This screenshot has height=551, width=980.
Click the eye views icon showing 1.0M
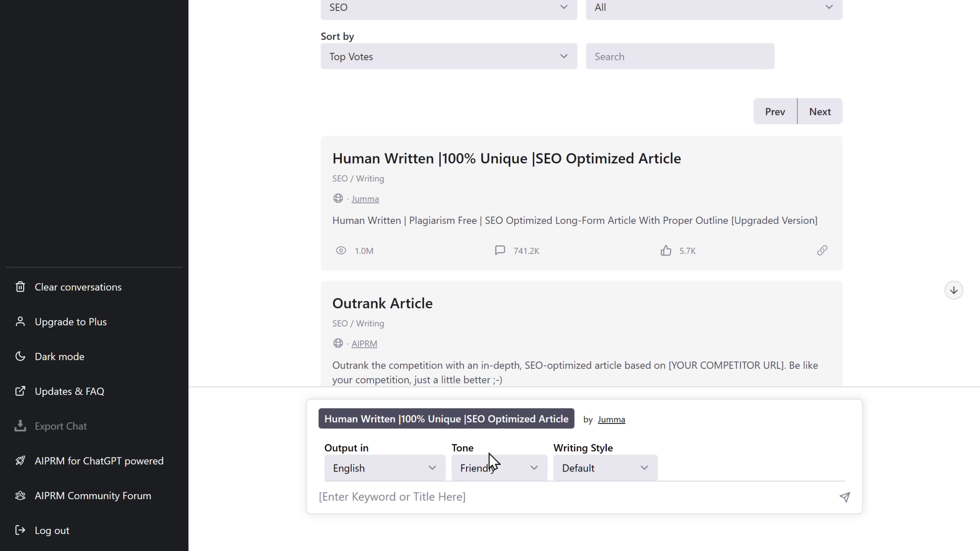[341, 251]
